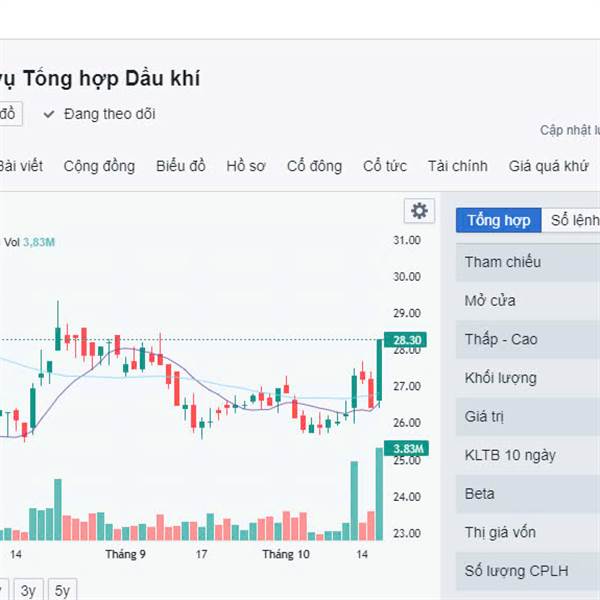Click the 3.83M volume label on axis
The width and height of the screenshot is (600, 600).
pyautogui.click(x=406, y=448)
